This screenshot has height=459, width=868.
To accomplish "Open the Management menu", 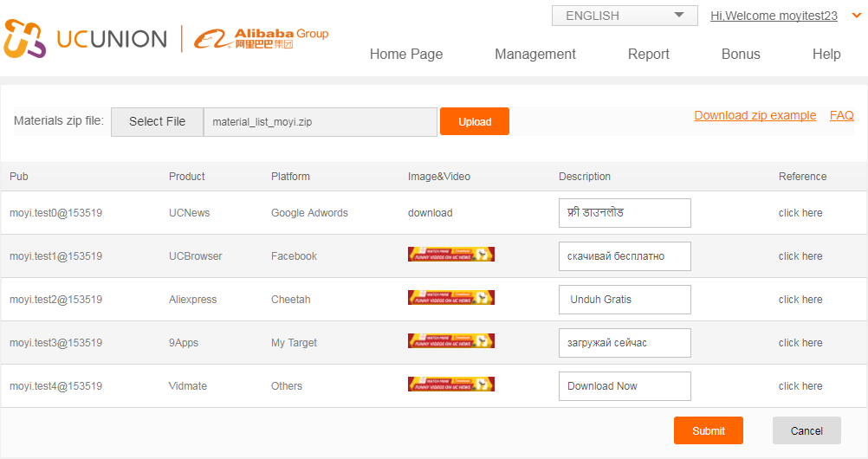I will (x=535, y=54).
